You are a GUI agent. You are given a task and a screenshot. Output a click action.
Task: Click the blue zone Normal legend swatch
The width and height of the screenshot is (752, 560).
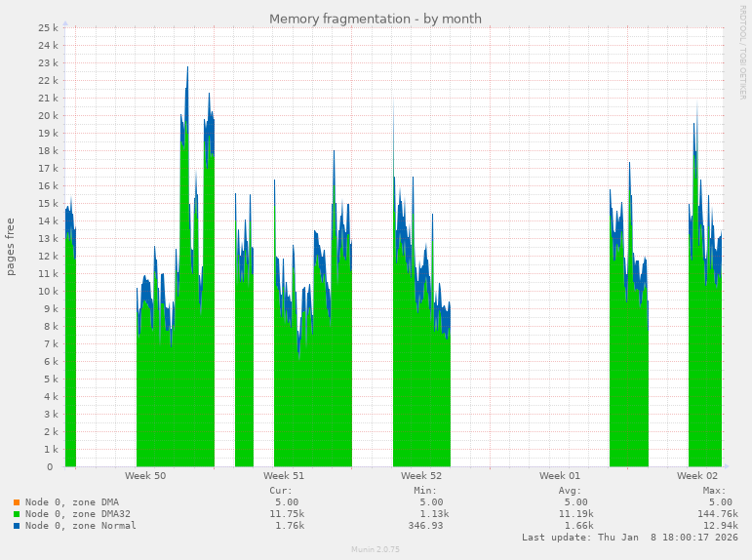click(x=17, y=526)
